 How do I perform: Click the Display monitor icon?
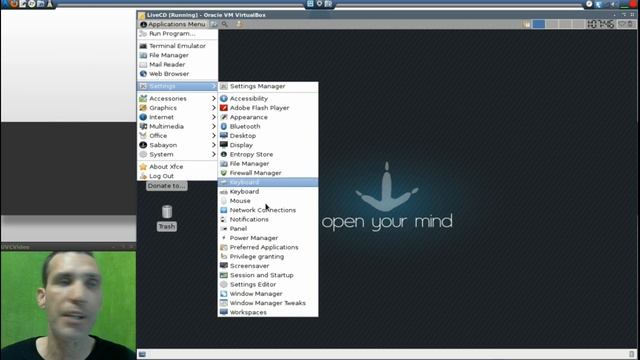pos(224,145)
